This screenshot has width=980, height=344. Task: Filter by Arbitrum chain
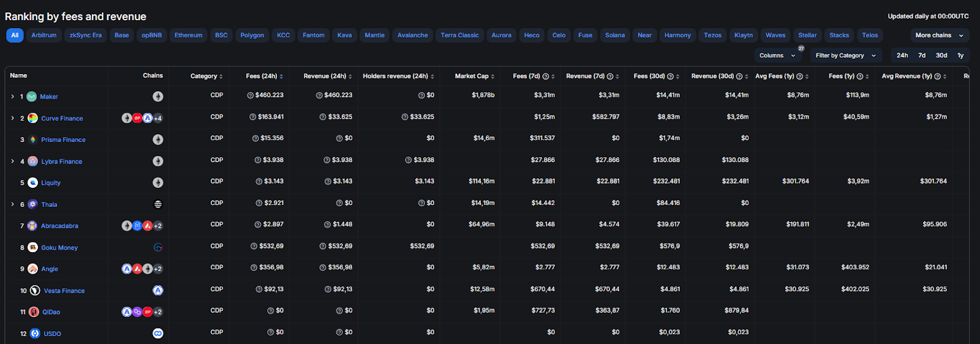coord(44,36)
